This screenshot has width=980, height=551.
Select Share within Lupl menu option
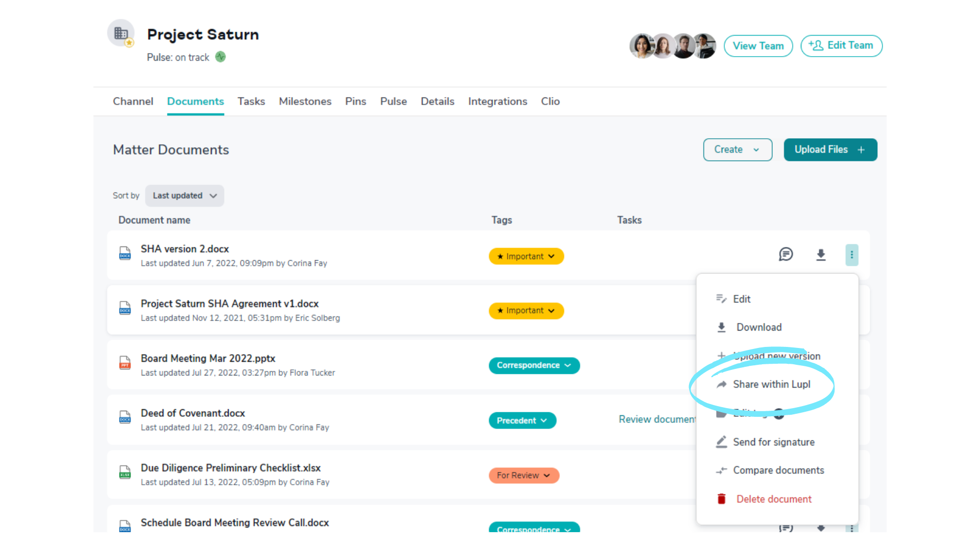click(771, 384)
